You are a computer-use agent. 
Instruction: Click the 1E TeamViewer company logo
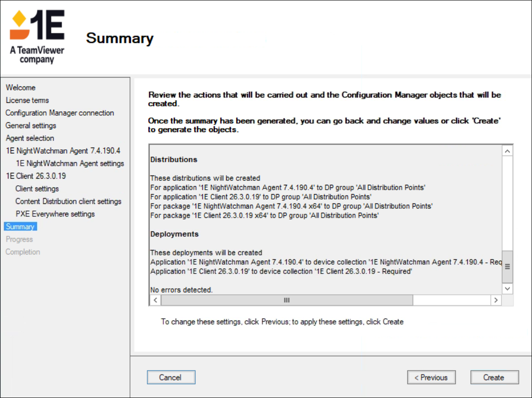click(x=37, y=37)
